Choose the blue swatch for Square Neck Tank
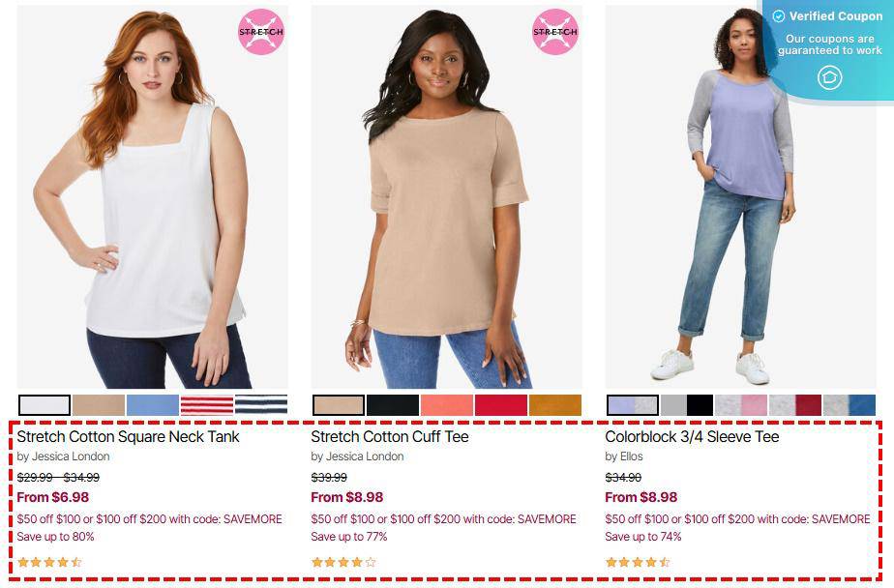 153,405
